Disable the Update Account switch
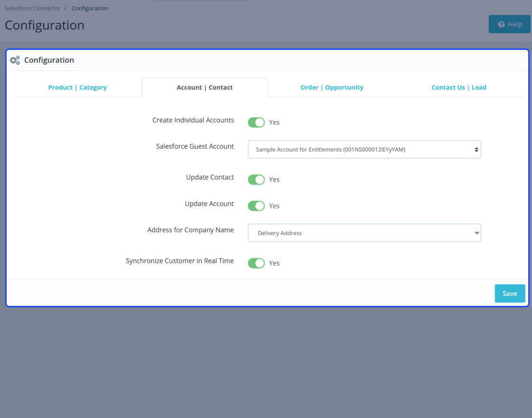 click(256, 206)
